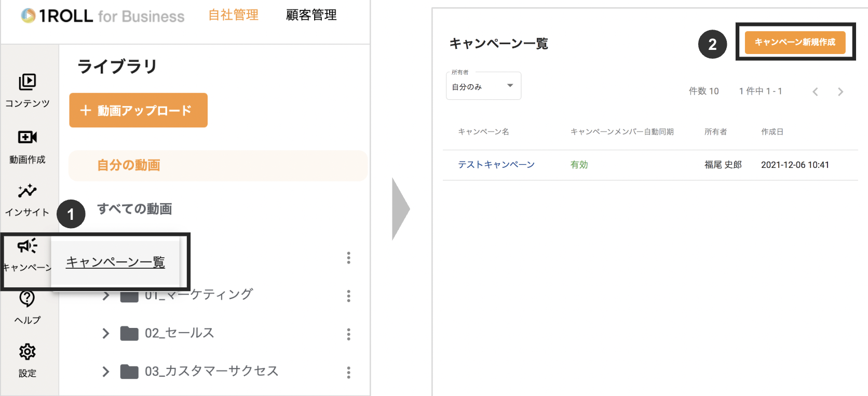Click the キャンペーン新規作成 button
Image resolution: width=868 pixels, height=396 pixels.
[794, 43]
